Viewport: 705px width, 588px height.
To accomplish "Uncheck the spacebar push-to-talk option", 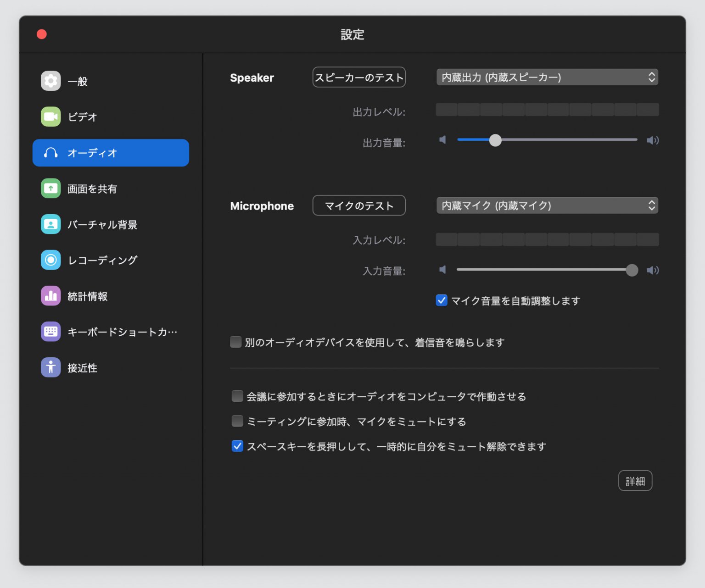I will tap(237, 446).
